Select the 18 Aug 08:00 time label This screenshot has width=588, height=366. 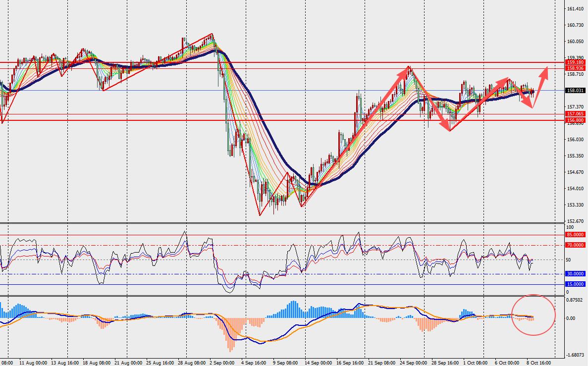click(x=97, y=363)
